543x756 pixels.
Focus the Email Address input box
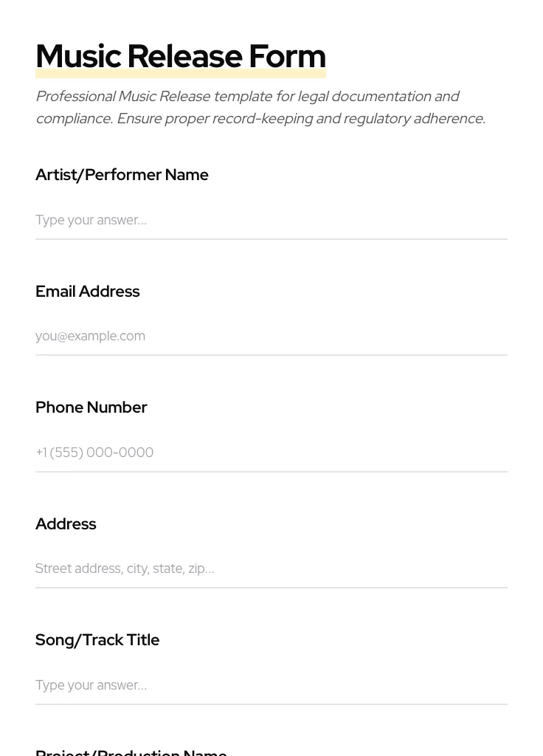271,336
